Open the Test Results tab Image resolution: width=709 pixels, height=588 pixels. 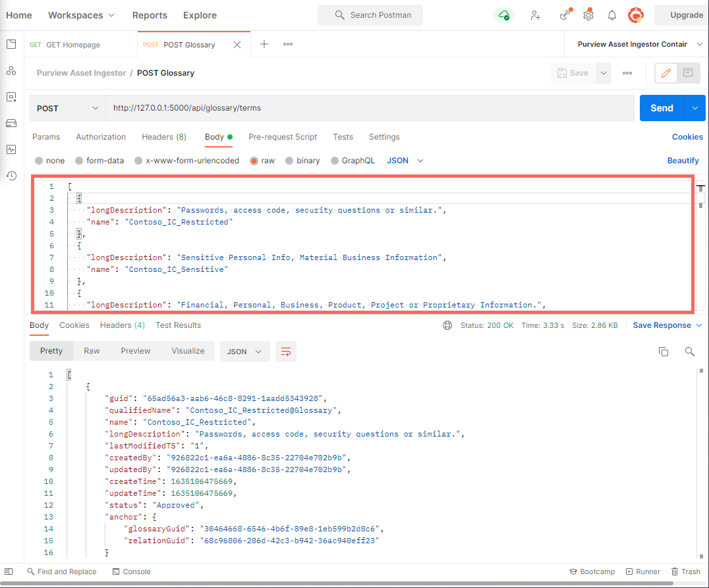[x=178, y=325]
